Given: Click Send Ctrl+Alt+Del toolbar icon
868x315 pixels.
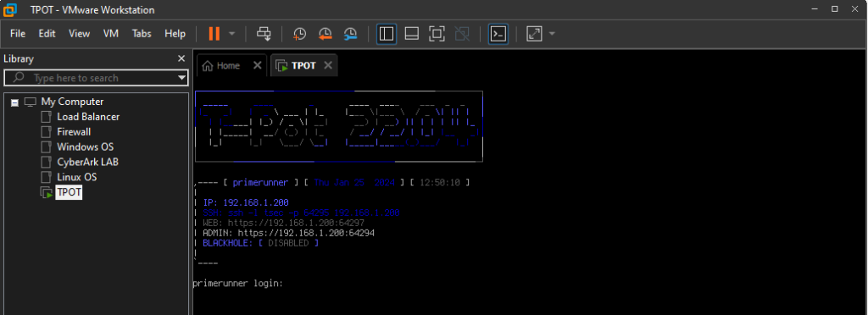Looking at the screenshot, I should (x=264, y=34).
